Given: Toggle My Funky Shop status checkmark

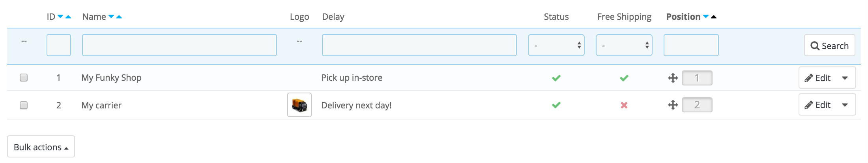Looking at the screenshot, I should (x=556, y=78).
